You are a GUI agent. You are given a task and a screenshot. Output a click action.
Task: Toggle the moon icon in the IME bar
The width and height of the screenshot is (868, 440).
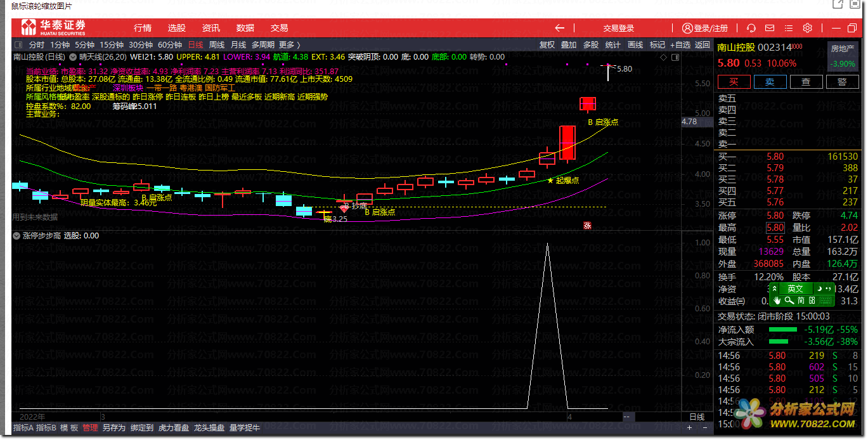[x=819, y=288]
